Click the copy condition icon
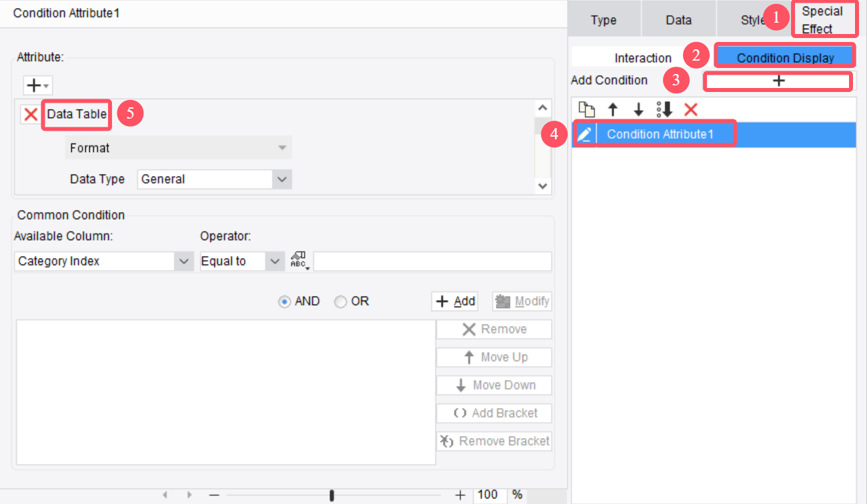The width and height of the screenshot is (867, 504). (x=586, y=109)
